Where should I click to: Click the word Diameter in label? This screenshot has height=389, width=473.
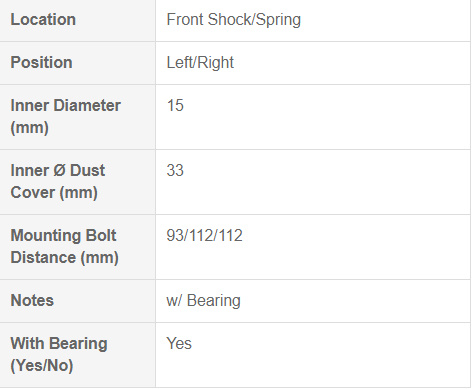tap(87, 105)
